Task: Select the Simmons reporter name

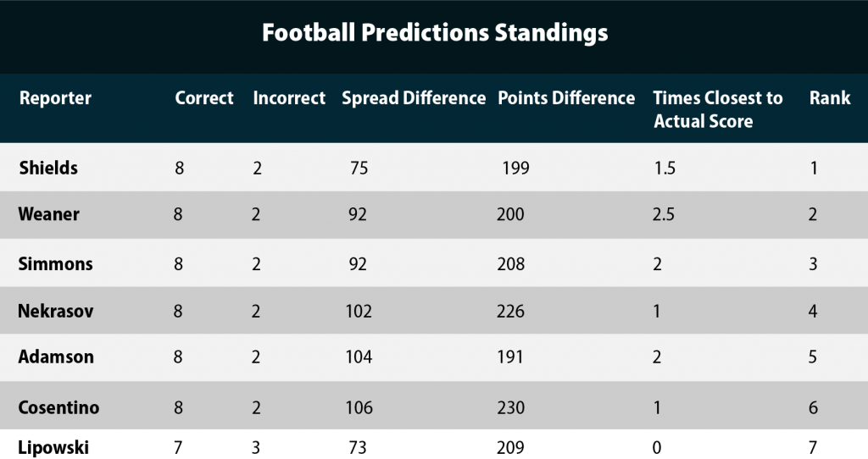Action: (55, 263)
